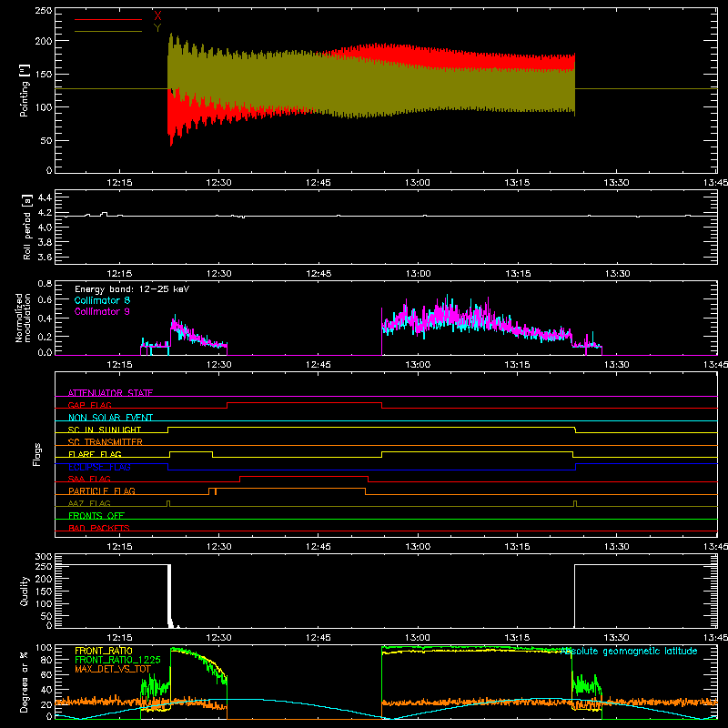Click the 0.8 value on modulation axis
This screenshot has width=728, height=728.
45,283
